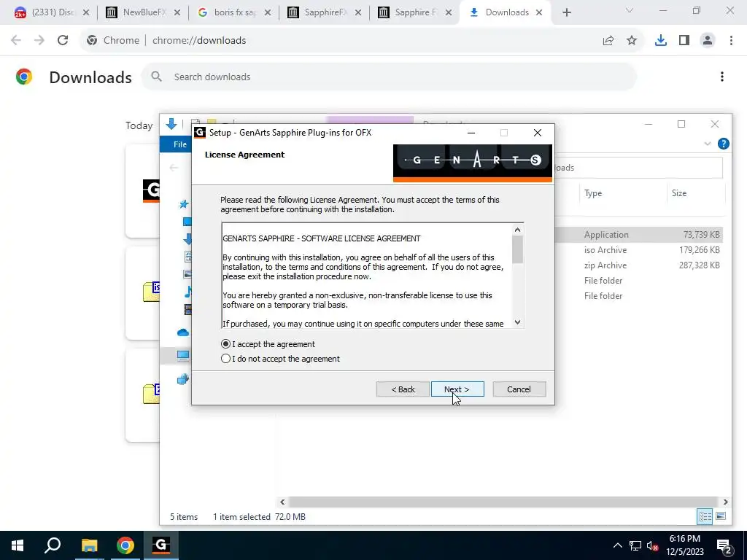
Task: Click GenArts setup taskbar icon
Action: tap(161, 545)
